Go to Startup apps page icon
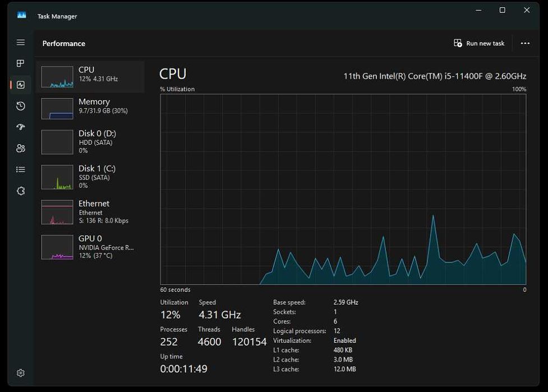Viewport: 548px width, 392px height. [21, 127]
